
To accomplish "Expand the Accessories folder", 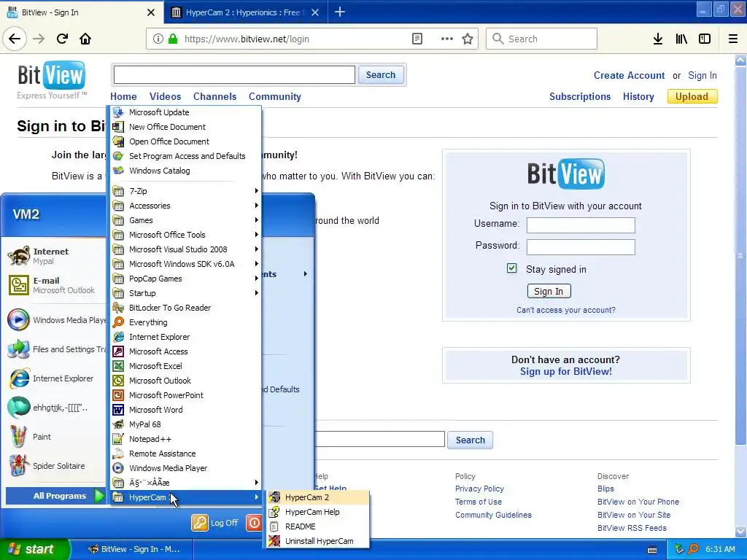I will (186, 206).
